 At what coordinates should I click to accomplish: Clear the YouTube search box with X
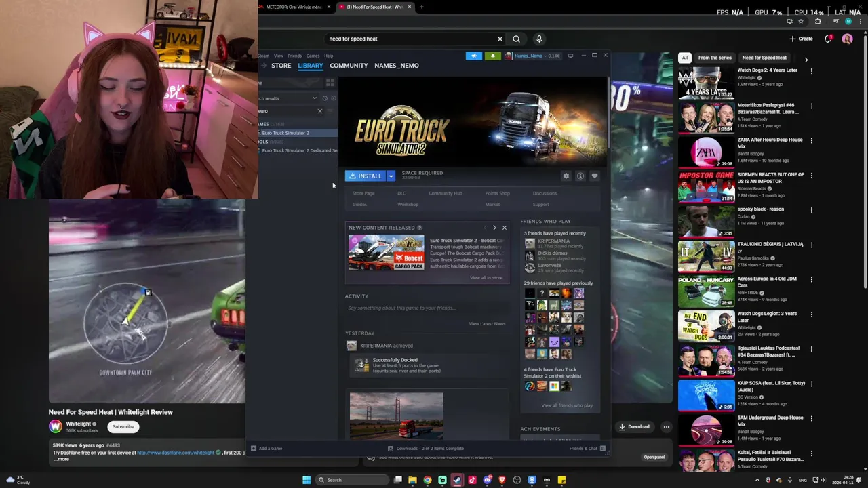500,39
